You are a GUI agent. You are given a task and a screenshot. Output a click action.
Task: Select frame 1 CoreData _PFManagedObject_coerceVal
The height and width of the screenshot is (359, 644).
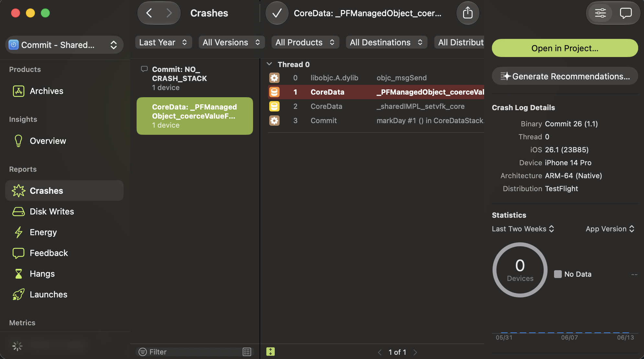[376, 92]
